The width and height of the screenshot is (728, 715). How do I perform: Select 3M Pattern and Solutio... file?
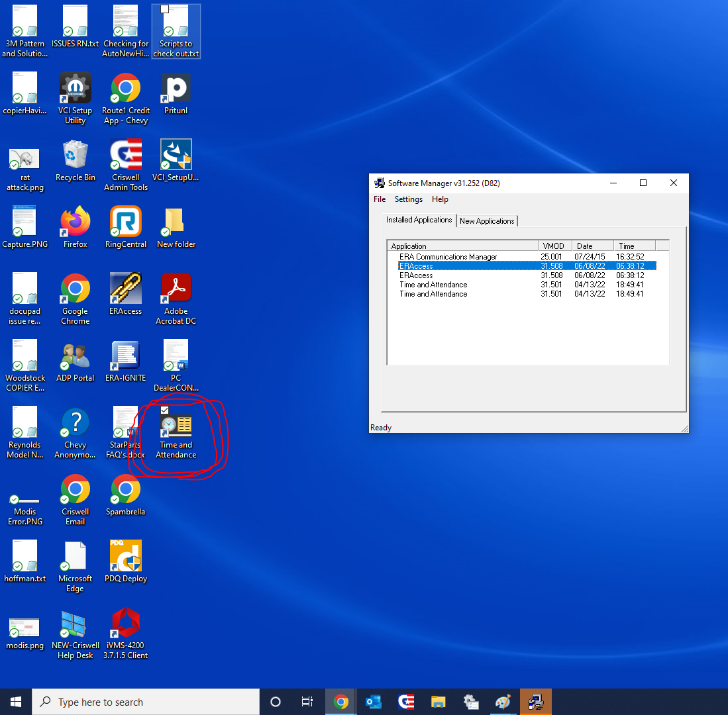[25, 32]
